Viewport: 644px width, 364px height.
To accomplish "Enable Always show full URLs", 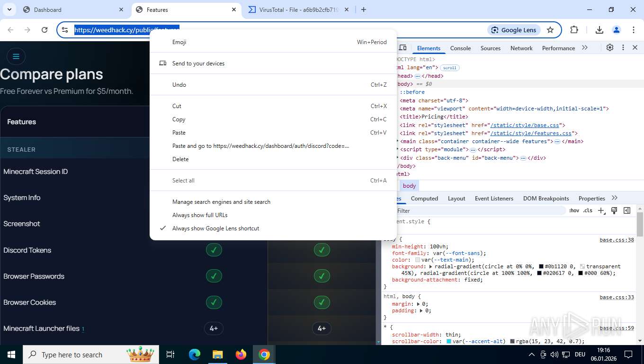I will pyautogui.click(x=273, y=215).
